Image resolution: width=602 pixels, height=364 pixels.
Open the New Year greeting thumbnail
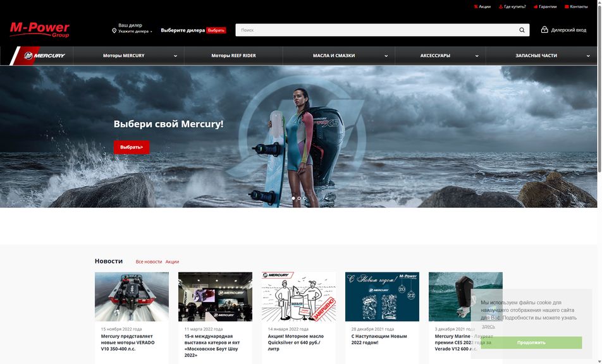tap(382, 296)
